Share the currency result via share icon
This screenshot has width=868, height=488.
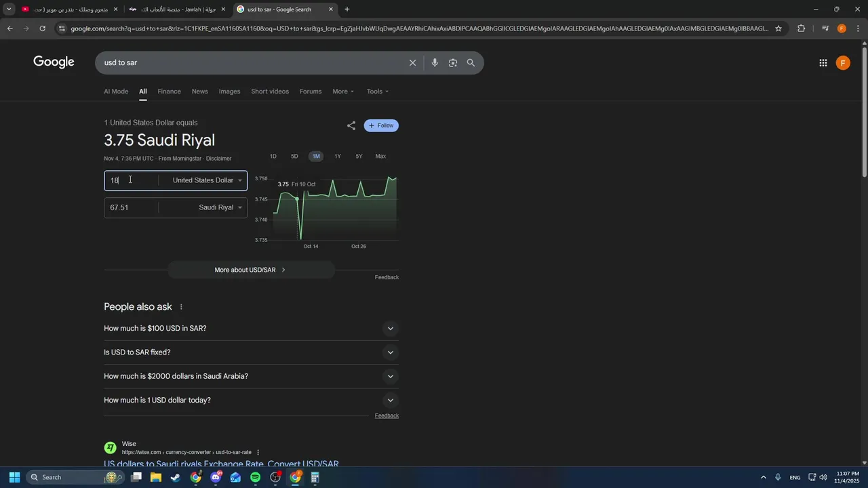[x=351, y=125]
